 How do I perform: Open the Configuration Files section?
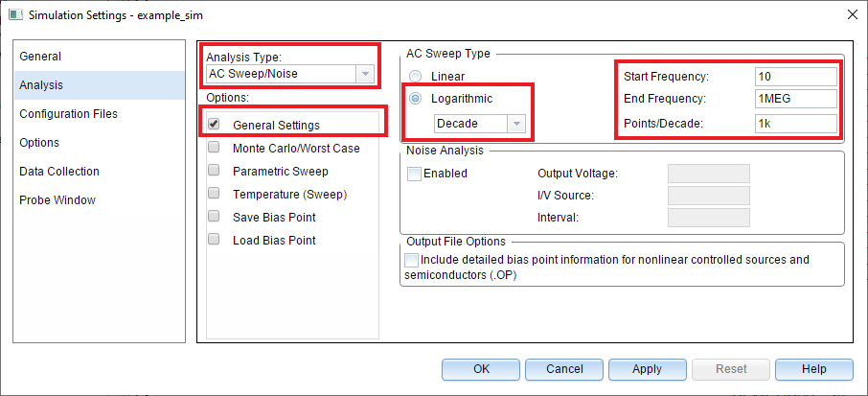[x=68, y=114]
